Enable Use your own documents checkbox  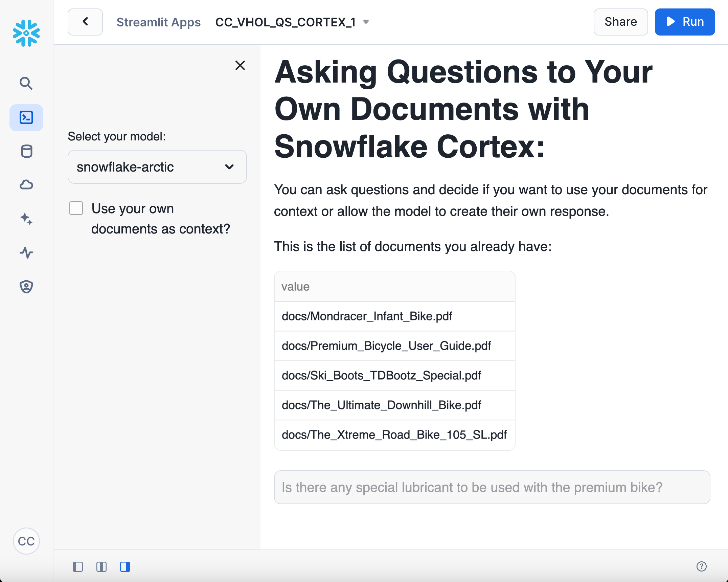(76, 208)
